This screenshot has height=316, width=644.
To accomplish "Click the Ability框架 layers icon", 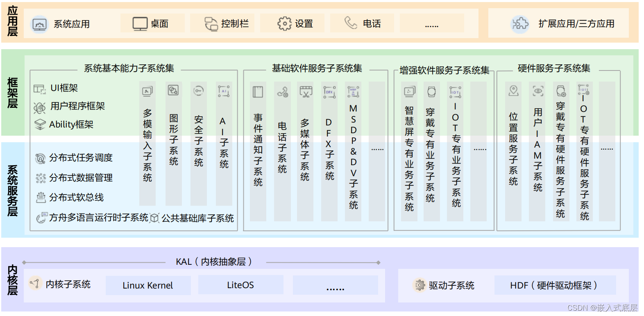I will [40, 125].
